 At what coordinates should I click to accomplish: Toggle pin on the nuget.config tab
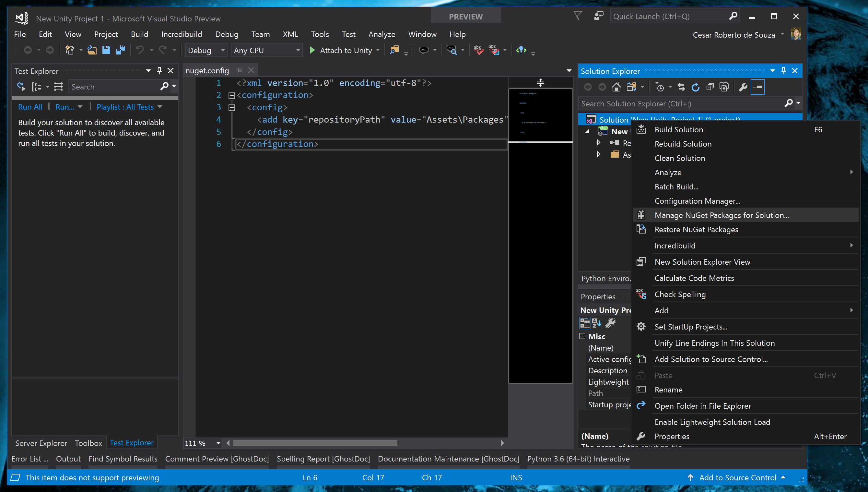[x=239, y=70]
